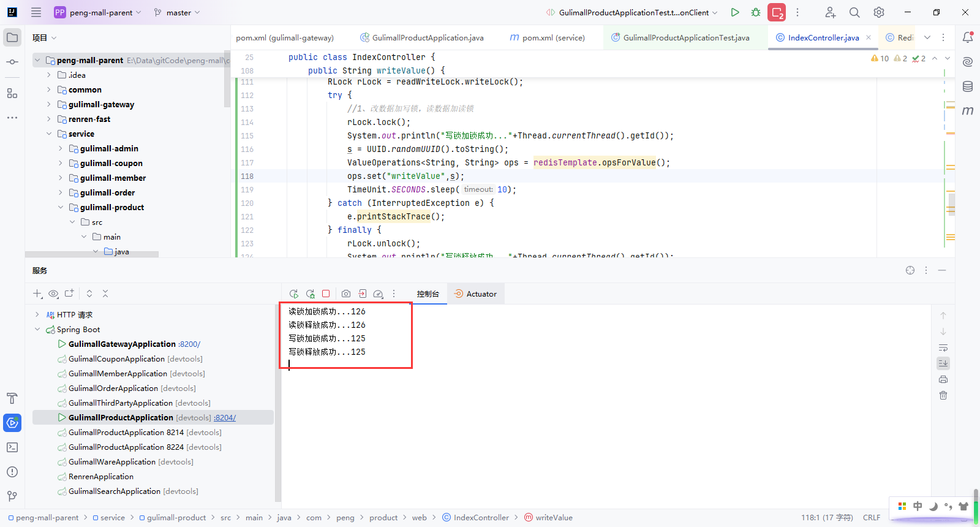Collapse all services in tree
This screenshot has width=980, height=527.
tap(105, 294)
